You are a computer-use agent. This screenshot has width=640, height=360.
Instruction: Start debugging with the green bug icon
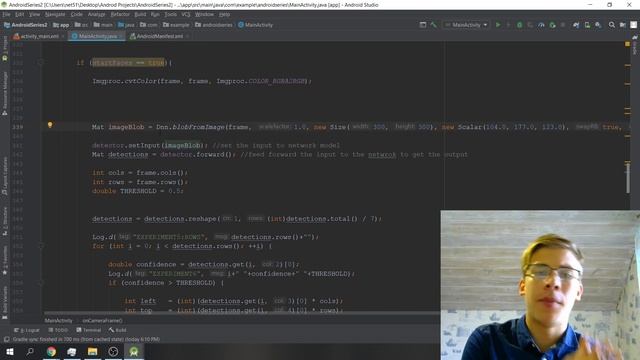tap(519, 25)
